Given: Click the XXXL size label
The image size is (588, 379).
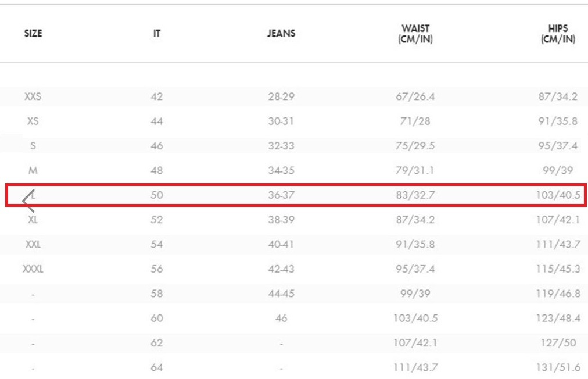Looking at the screenshot, I should pyautogui.click(x=33, y=269).
